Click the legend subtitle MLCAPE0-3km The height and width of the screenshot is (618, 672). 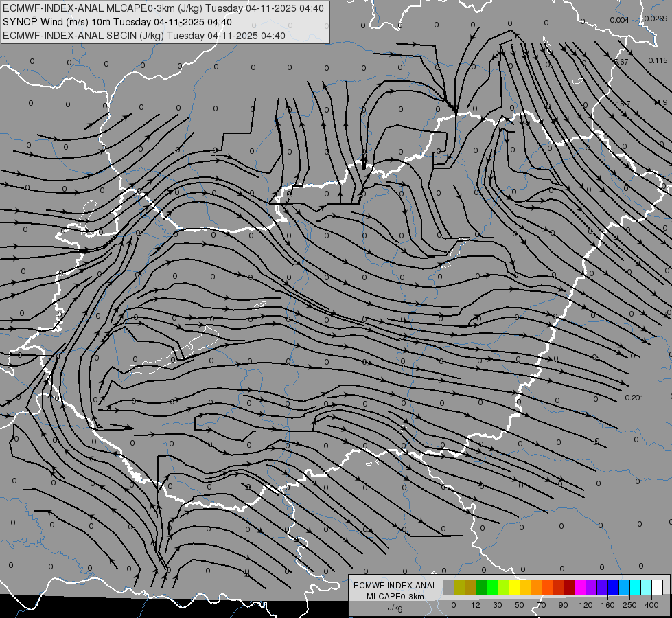tap(395, 597)
